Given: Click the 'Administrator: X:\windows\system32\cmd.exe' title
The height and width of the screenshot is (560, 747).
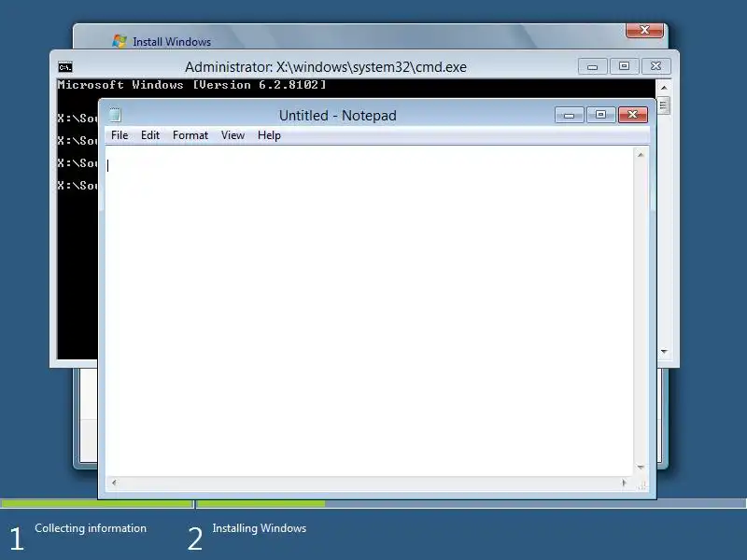Looking at the screenshot, I should coord(326,67).
